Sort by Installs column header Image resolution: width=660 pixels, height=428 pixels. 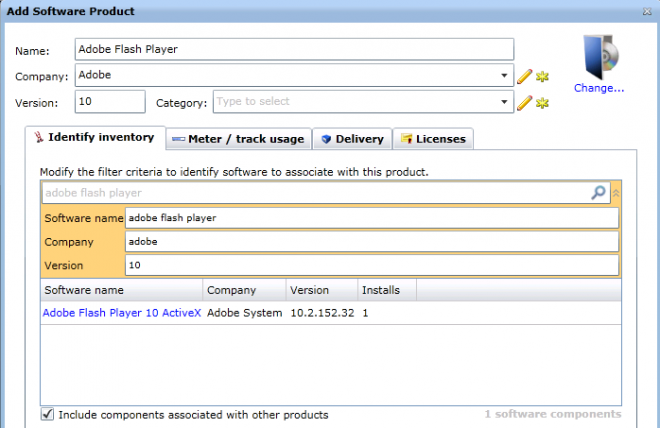(x=387, y=290)
